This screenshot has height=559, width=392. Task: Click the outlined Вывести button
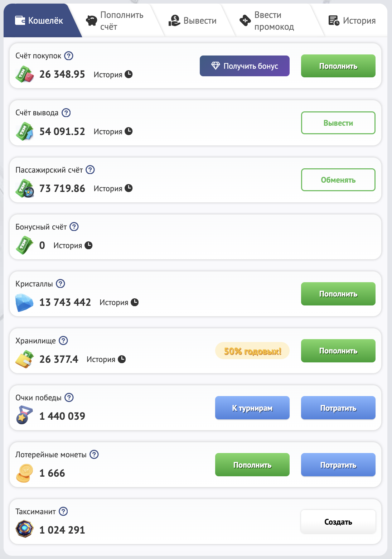coord(338,123)
